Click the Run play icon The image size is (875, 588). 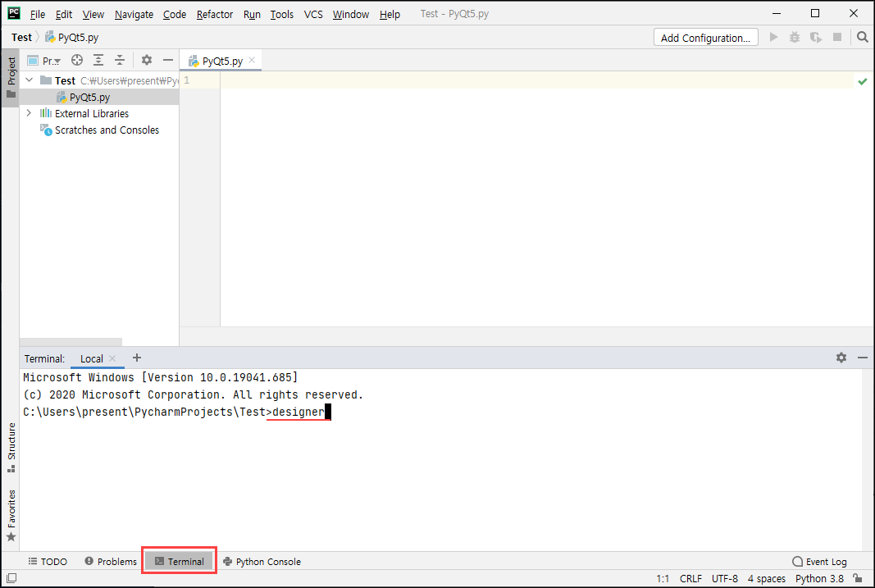(773, 38)
